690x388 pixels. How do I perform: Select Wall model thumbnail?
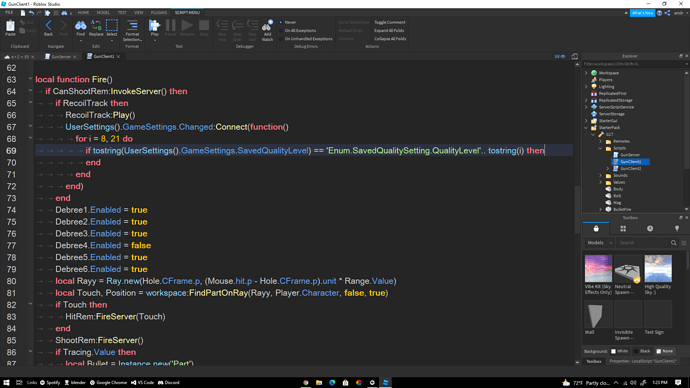pos(598,315)
